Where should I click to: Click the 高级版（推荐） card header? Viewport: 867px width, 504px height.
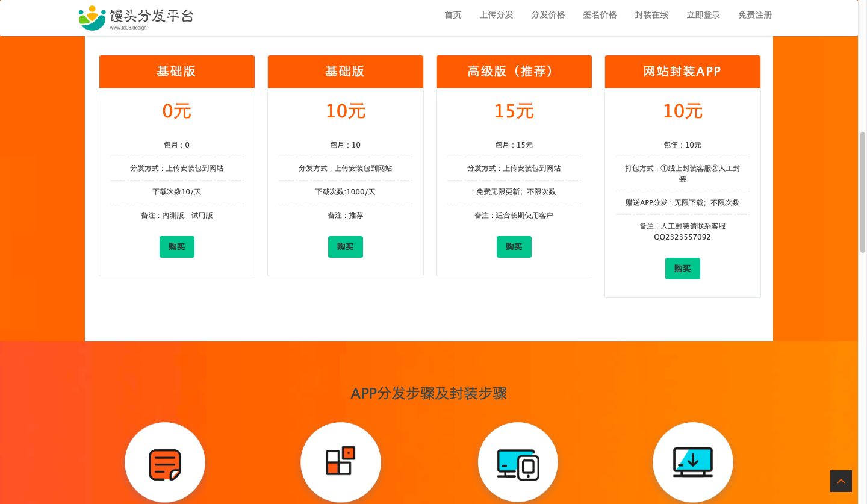pos(514,72)
